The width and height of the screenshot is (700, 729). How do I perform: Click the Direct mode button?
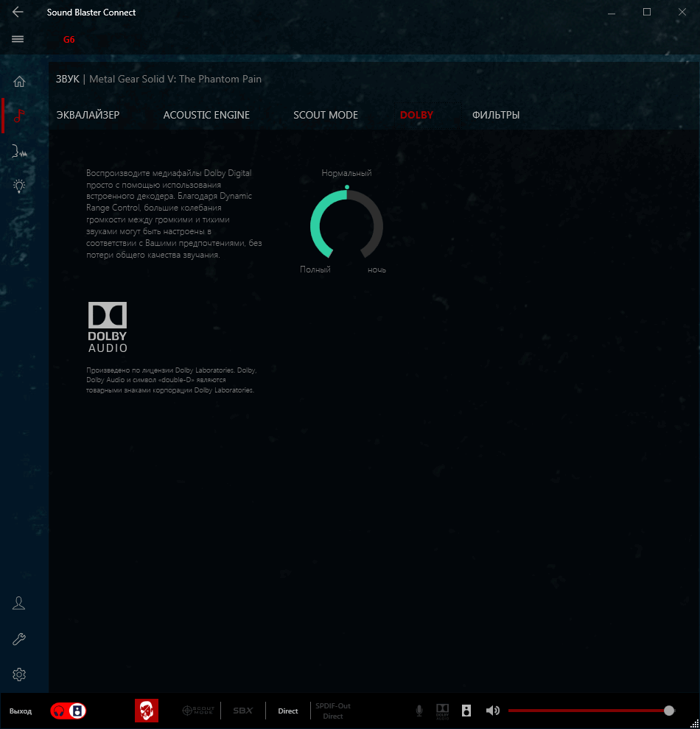pyautogui.click(x=288, y=711)
